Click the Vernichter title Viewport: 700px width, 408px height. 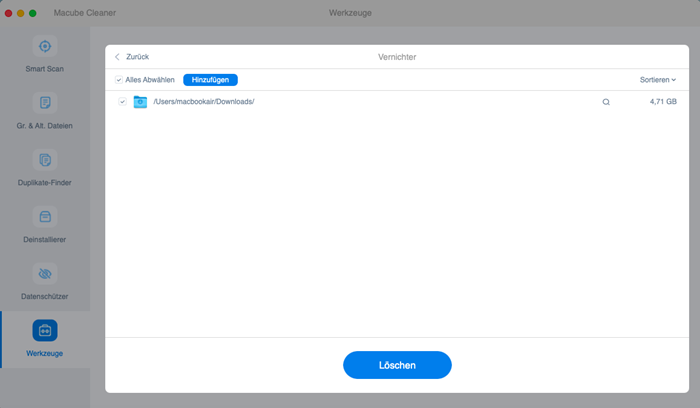coord(397,57)
